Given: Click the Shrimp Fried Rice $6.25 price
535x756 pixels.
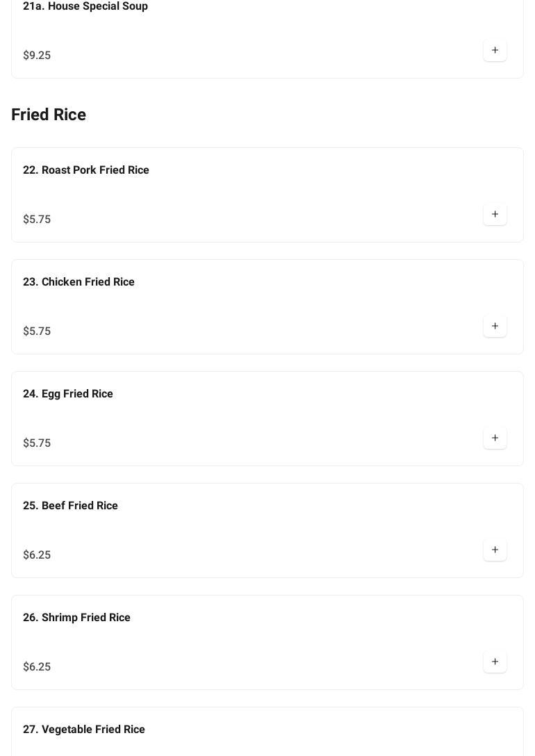Looking at the screenshot, I should [37, 667].
